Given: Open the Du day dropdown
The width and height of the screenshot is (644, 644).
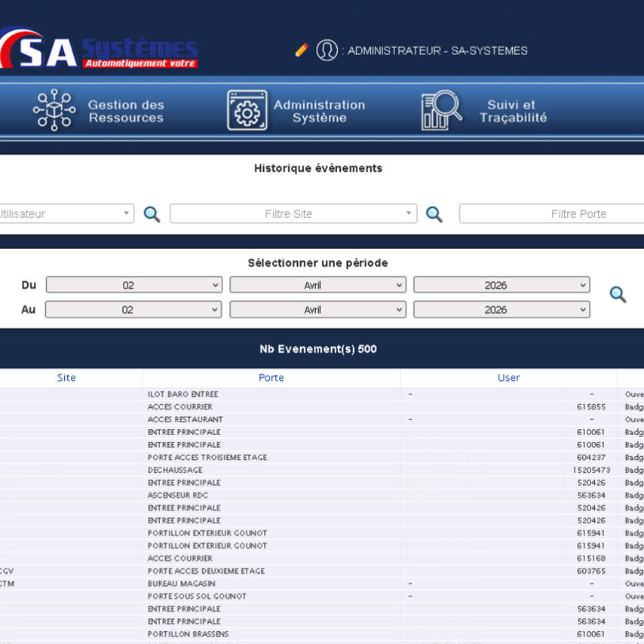Looking at the screenshot, I should click(x=134, y=285).
